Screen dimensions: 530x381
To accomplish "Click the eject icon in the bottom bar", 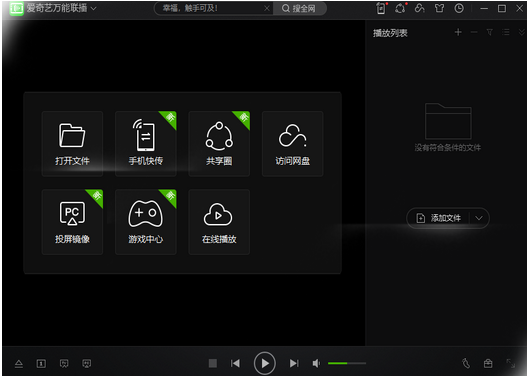I will coord(19,364).
